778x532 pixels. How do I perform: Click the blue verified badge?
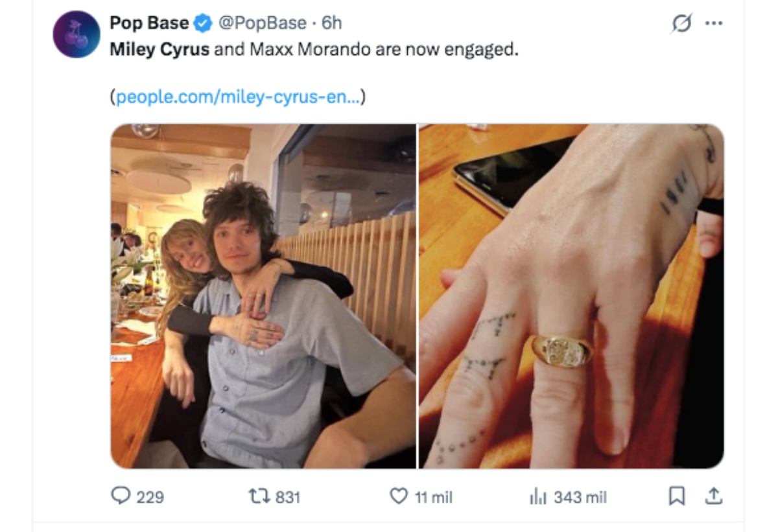click(204, 23)
